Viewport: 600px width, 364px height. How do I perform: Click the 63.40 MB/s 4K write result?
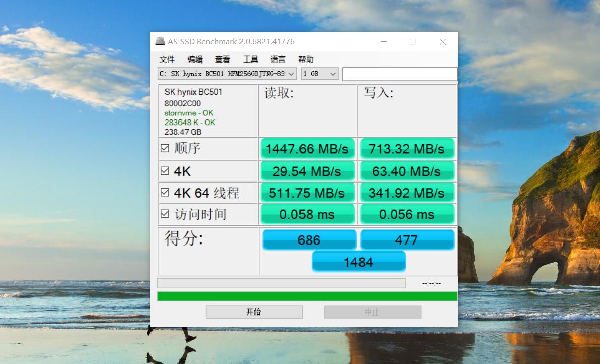click(407, 171)
